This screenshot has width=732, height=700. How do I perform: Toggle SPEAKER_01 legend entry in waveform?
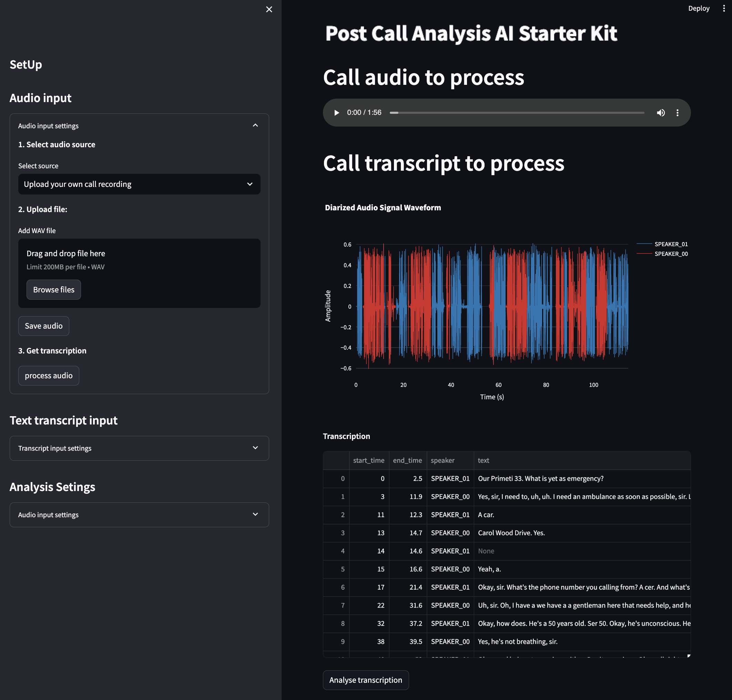(662, 244)
